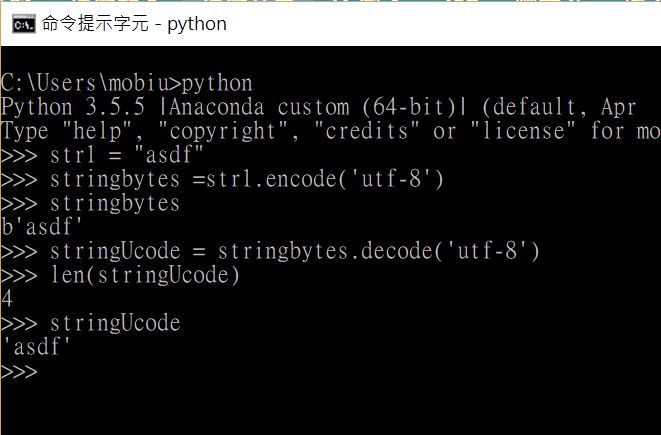Click the output value 4
Viewport: 661px width, 435px height.
click(x=7, y=299)
